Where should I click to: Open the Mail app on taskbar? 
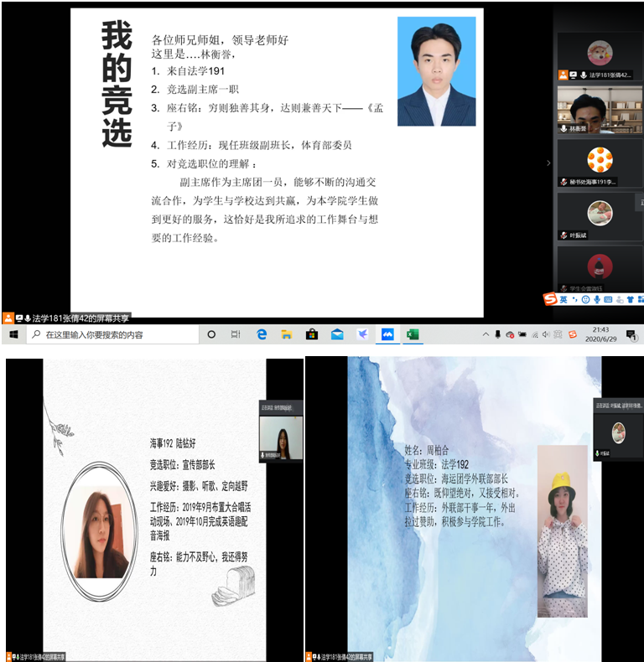(337, 334)
